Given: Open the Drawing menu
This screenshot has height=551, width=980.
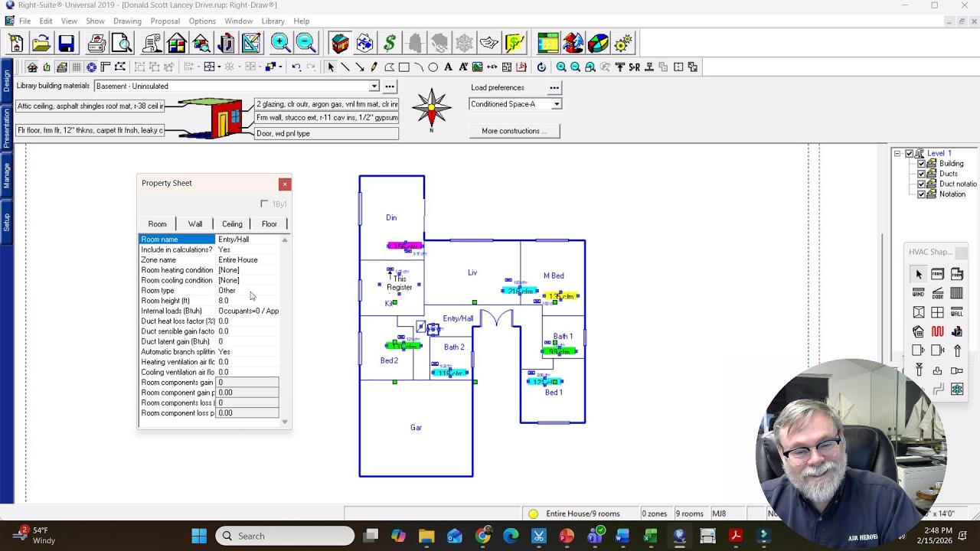Looking at the screenshot, I should [127, 21].
